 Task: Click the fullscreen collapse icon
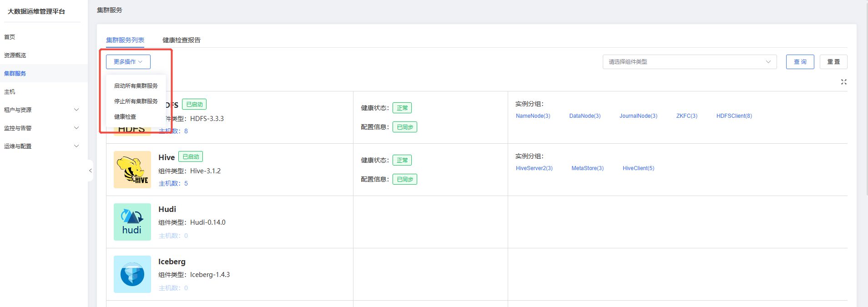[843, 82]
